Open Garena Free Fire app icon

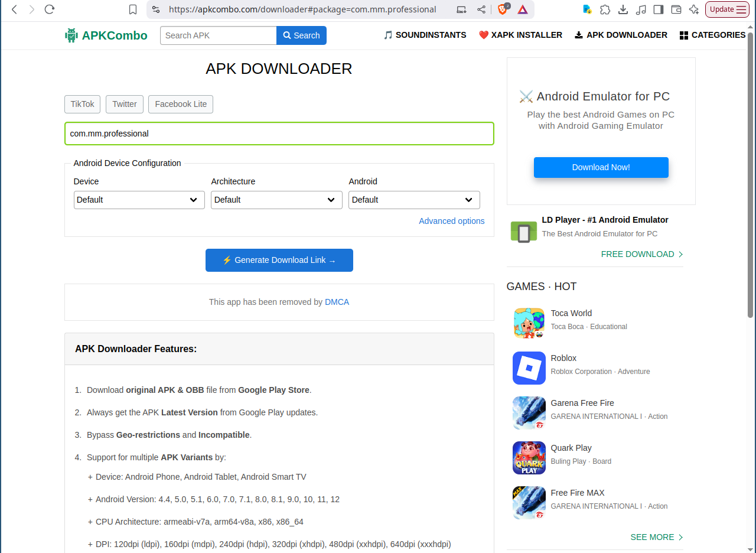point(529,413)
